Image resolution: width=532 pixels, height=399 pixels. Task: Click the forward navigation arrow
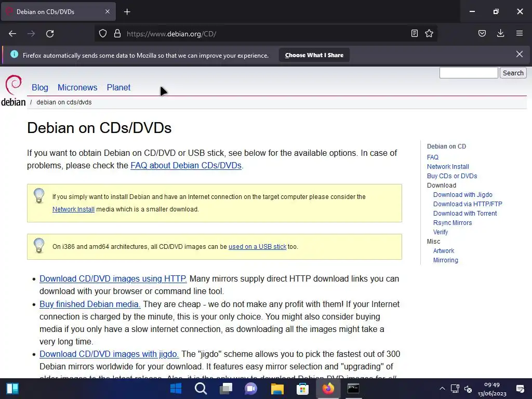[31, 34]
